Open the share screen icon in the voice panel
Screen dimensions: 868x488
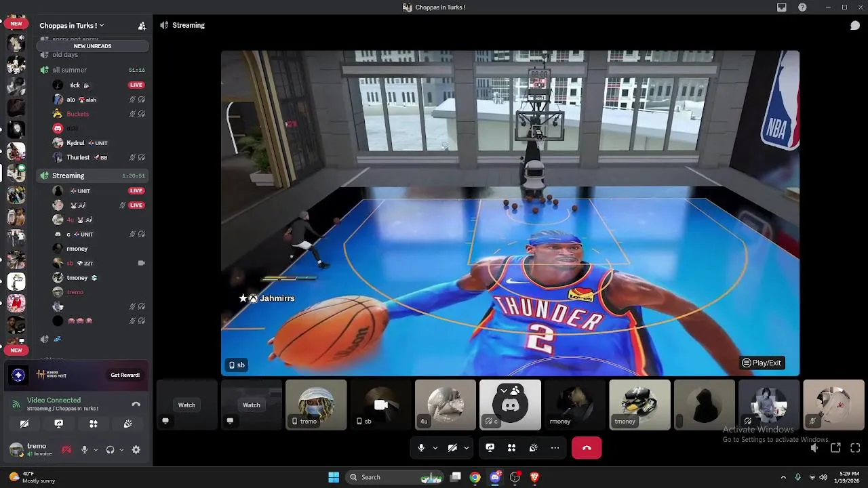pos(59,424)
